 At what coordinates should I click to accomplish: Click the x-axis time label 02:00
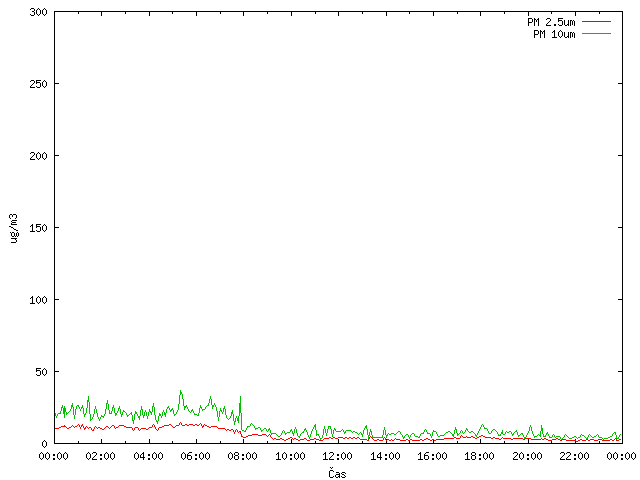click(x=101, y=456)
